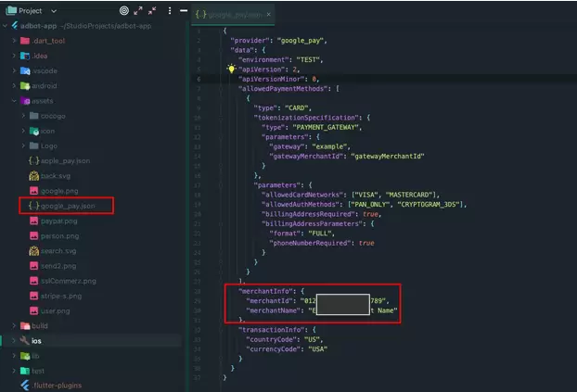Click the .vscode folder icon

tap(25, 71)
